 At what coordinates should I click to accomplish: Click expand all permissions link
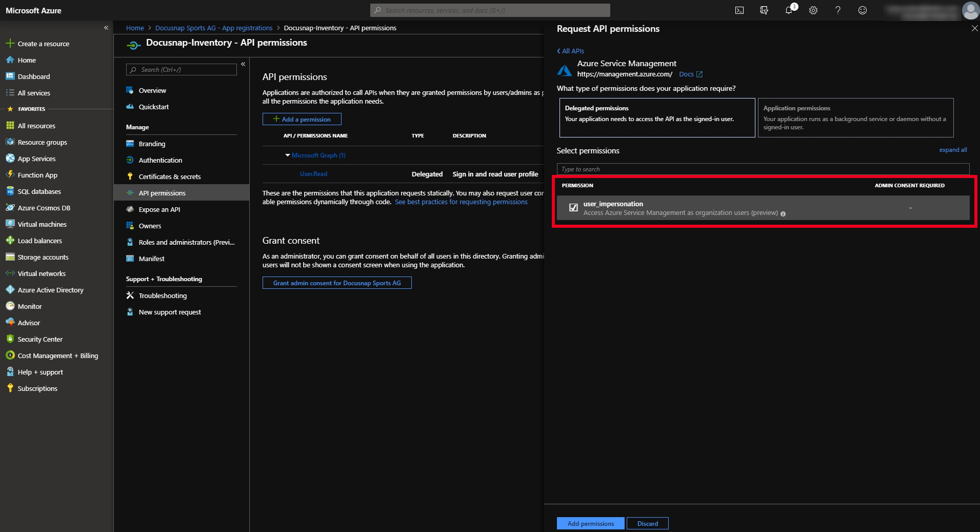pos(953,150)
